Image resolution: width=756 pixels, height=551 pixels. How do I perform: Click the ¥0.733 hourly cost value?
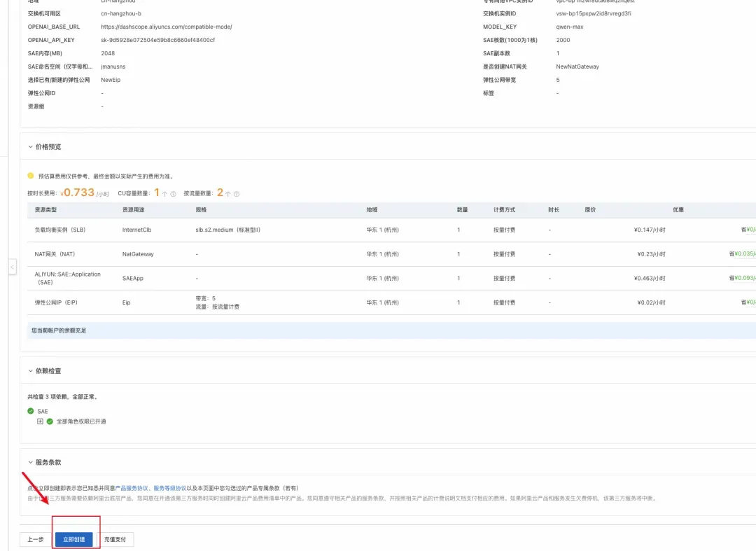[78, 193]
